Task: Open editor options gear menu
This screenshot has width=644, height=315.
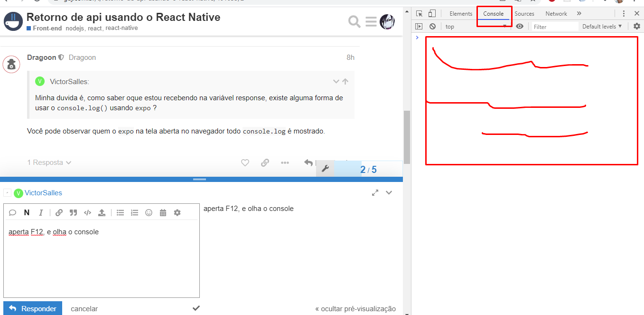Action: point(177,212)
